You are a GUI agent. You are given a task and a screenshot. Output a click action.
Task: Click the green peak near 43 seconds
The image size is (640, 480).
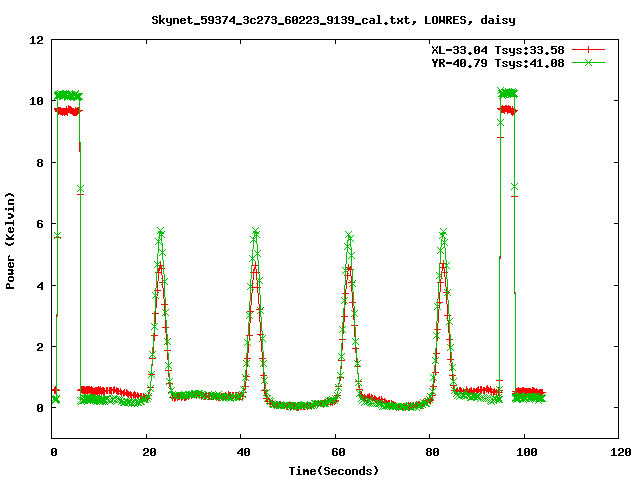click(x=256, y=231)
